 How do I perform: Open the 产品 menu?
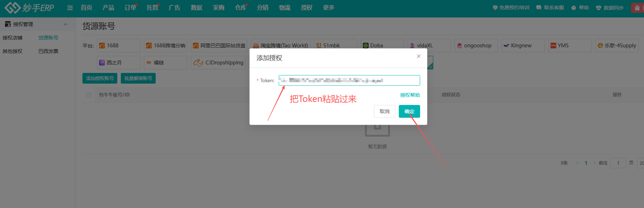click(x=108, y=7)
